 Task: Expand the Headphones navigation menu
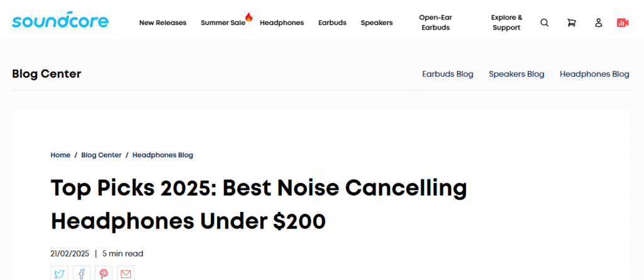tap(282, 23)
